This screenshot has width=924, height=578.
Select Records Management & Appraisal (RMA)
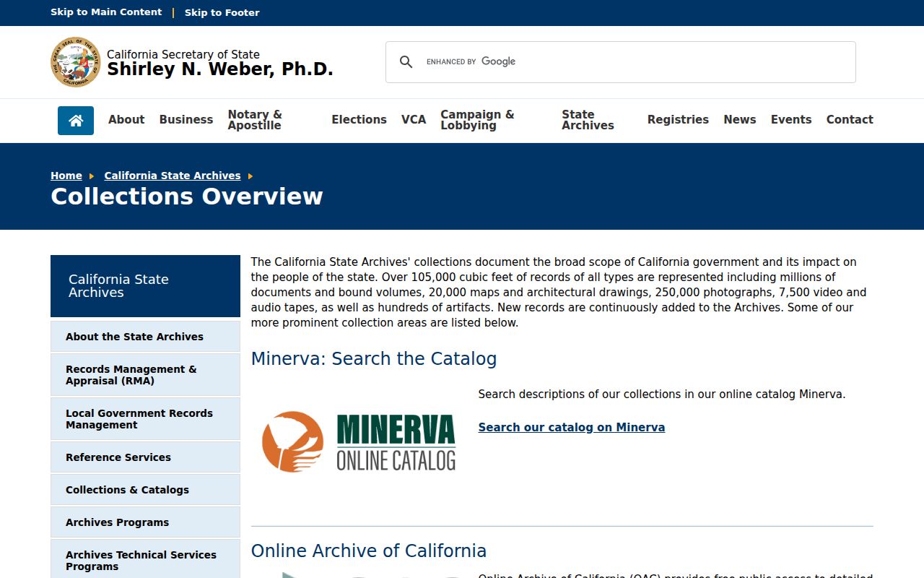tap(145, 375)
